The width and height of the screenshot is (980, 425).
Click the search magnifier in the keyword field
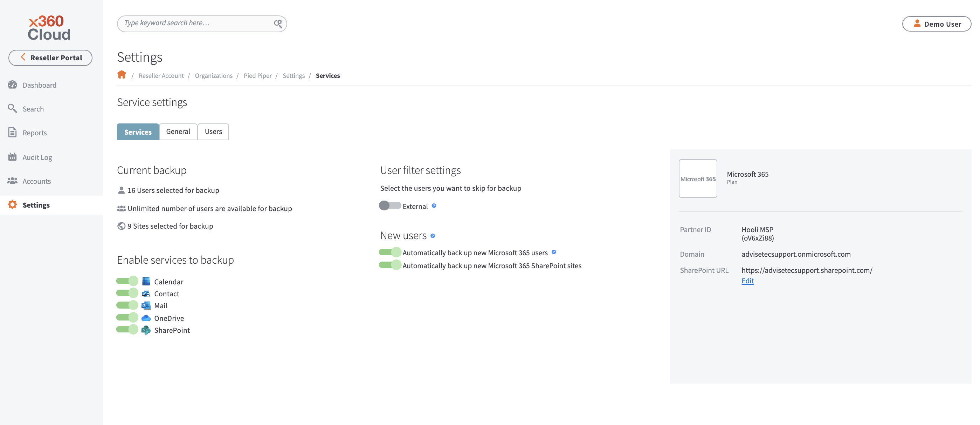click(x=278, y=23)
